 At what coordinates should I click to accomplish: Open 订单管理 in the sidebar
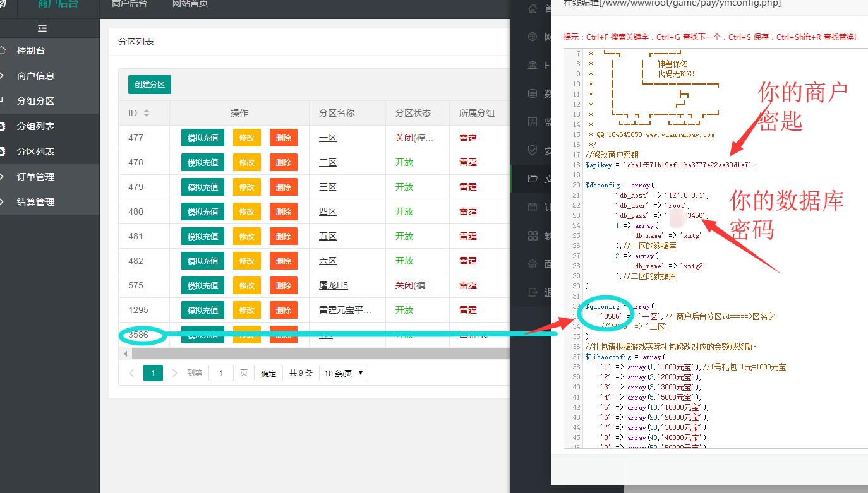pyautogui.click(x=35, y=177)
